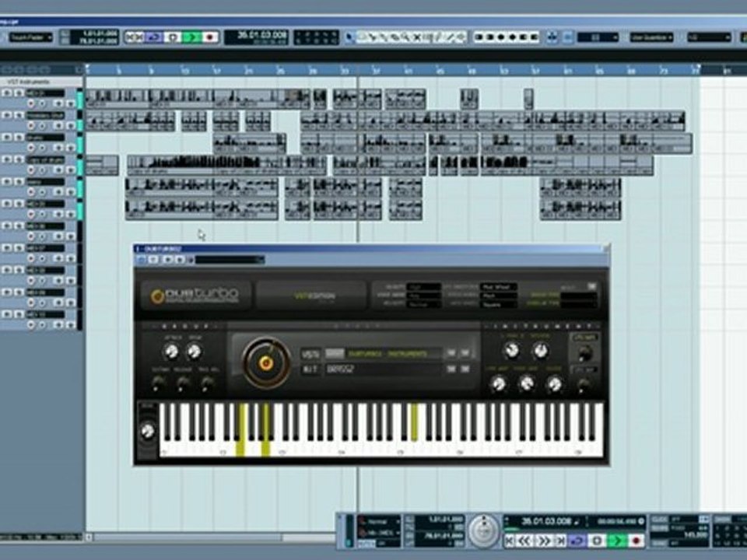Open the grid type dropdown in toolbar
This screenshot has height=560, width=747.
(x=598, y=37)
